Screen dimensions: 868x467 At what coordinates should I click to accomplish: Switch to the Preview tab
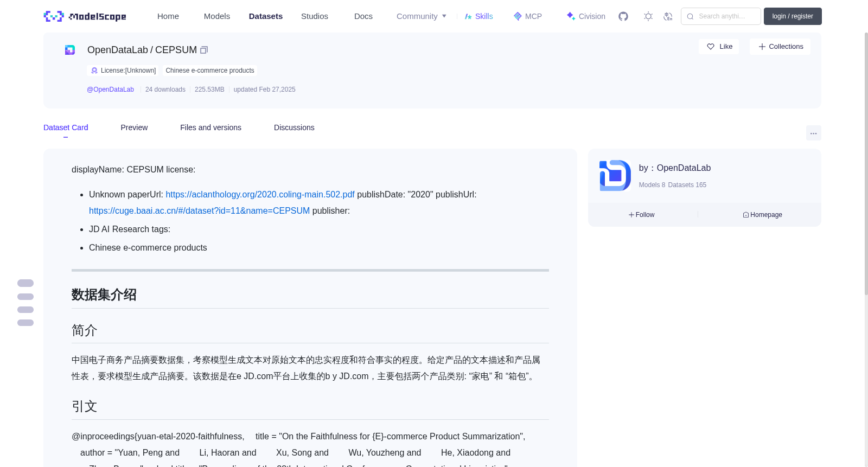click(134, 127)
